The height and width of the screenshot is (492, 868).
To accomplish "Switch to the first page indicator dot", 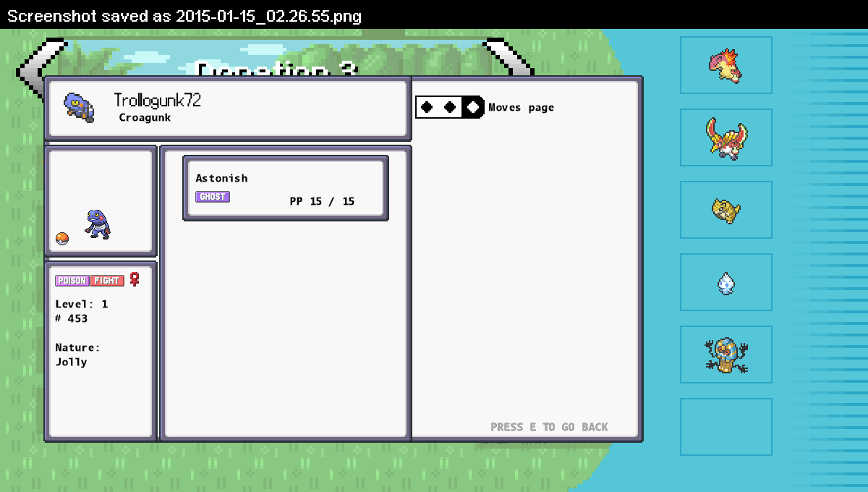I will [x=427, y=107].
